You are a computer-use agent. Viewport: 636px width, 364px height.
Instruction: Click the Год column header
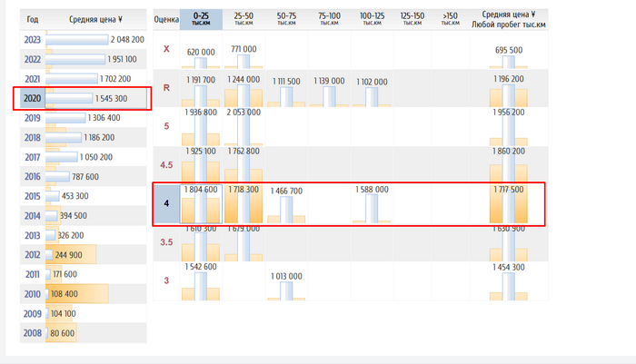[x=33, y=19]
